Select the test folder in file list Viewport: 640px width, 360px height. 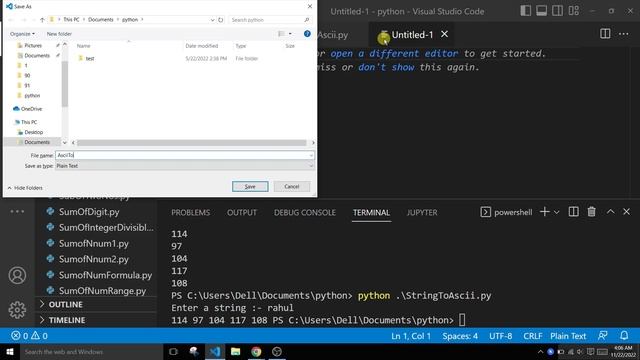90,58
